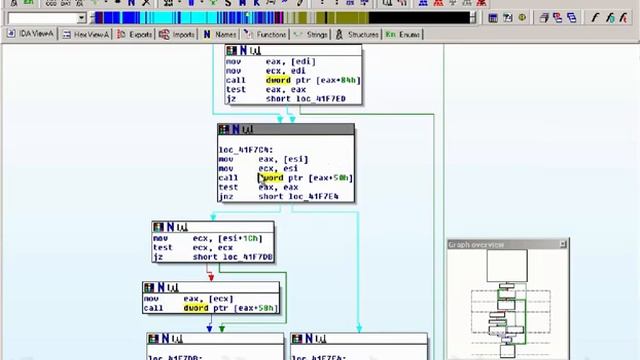This screenshot has height=360, width=640.
Task: Click the blue calculator-style toolbar icon
Action: click(493, 18)
